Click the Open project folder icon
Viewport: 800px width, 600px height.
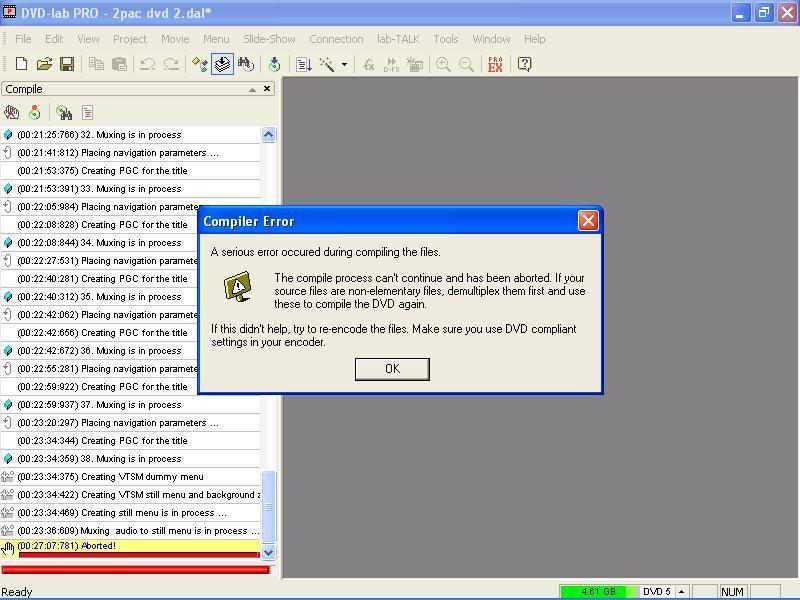(x=44, y=64)
